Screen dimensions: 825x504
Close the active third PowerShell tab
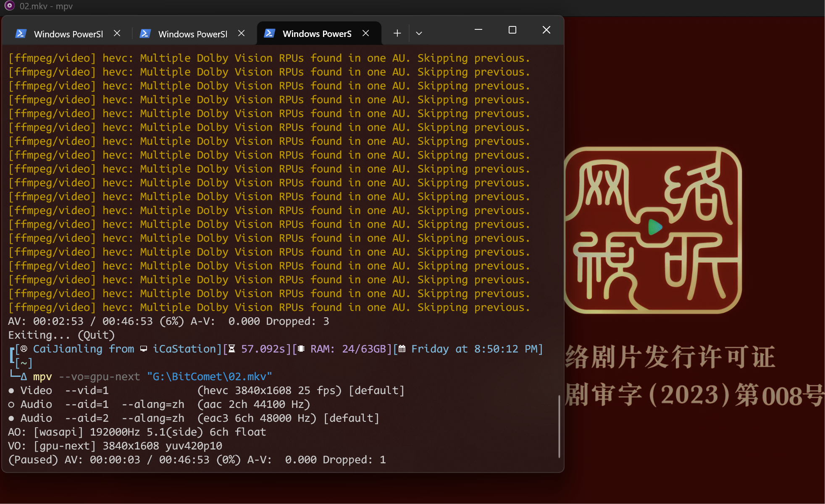[366, 33]
